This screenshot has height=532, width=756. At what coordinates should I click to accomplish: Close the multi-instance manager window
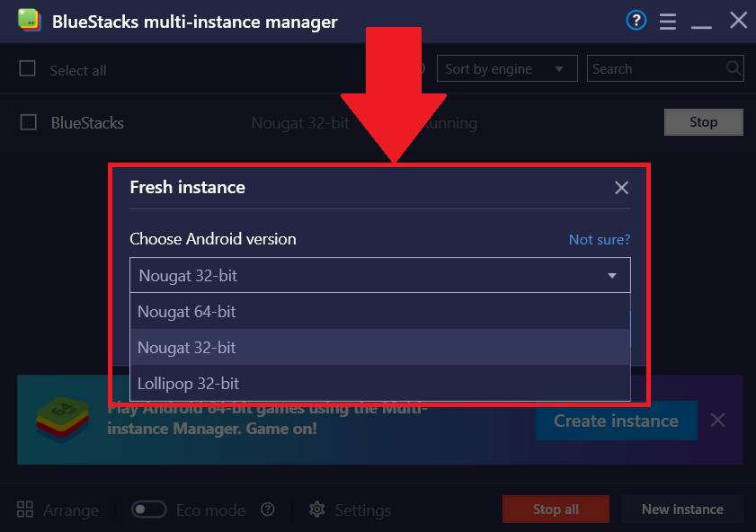738,21
